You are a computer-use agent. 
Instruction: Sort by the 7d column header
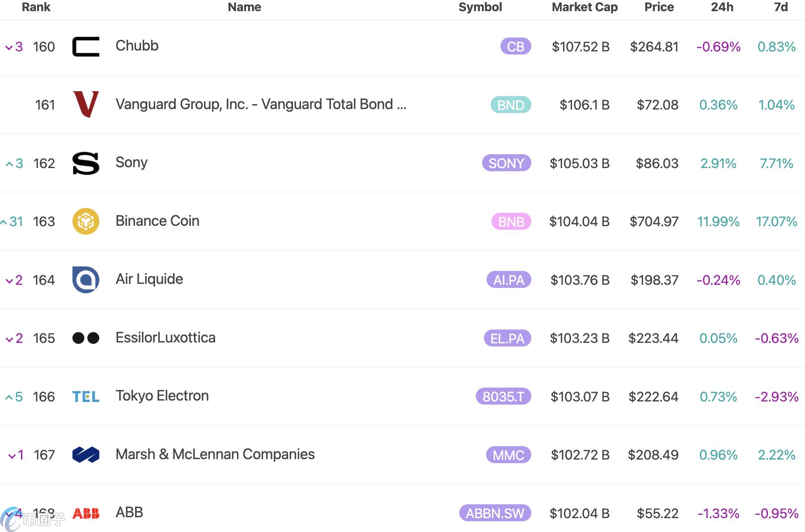[781, 7]
